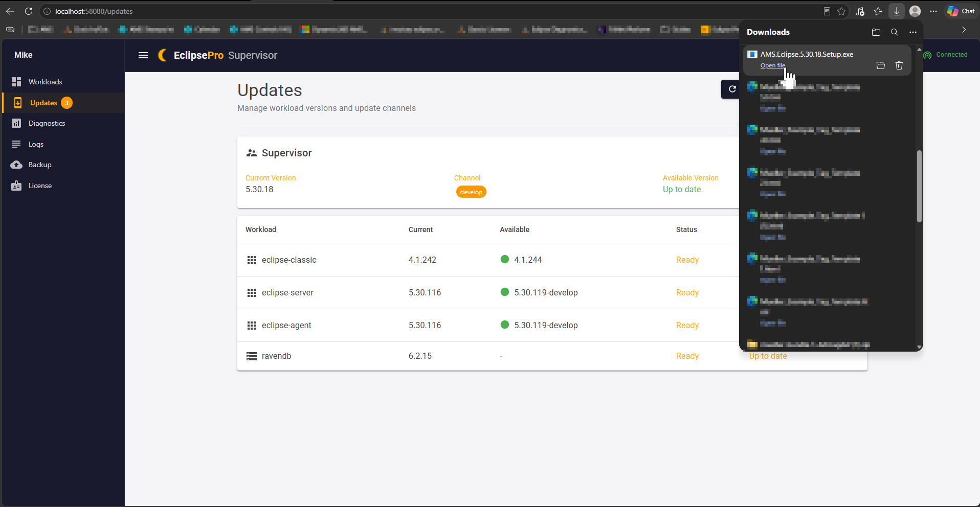The height and width of the screenshot is (507, 980).
Task: Click the develop channel chip
Action: click(471, 192)
